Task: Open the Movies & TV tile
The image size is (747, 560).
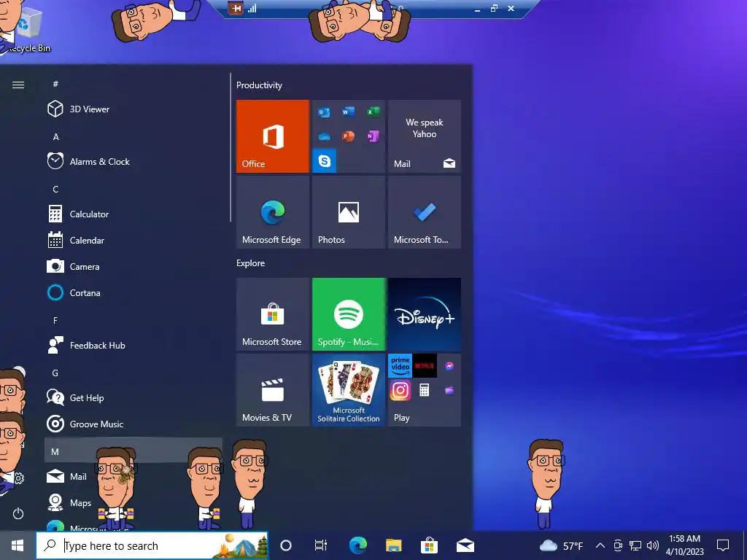Action: coord(273,390)
